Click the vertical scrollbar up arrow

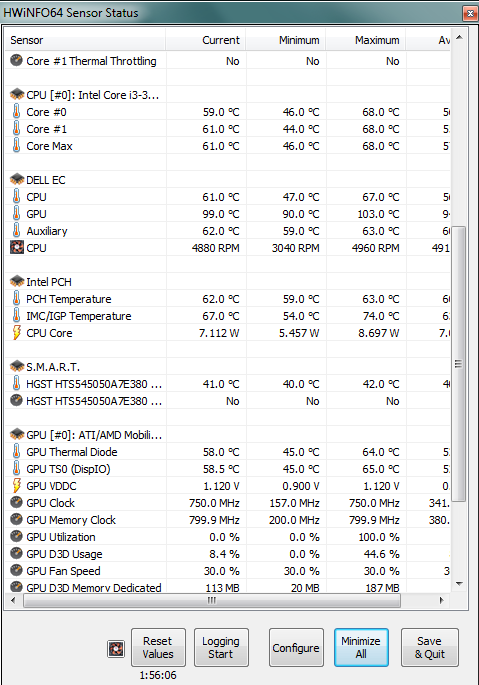coord(459,38)
